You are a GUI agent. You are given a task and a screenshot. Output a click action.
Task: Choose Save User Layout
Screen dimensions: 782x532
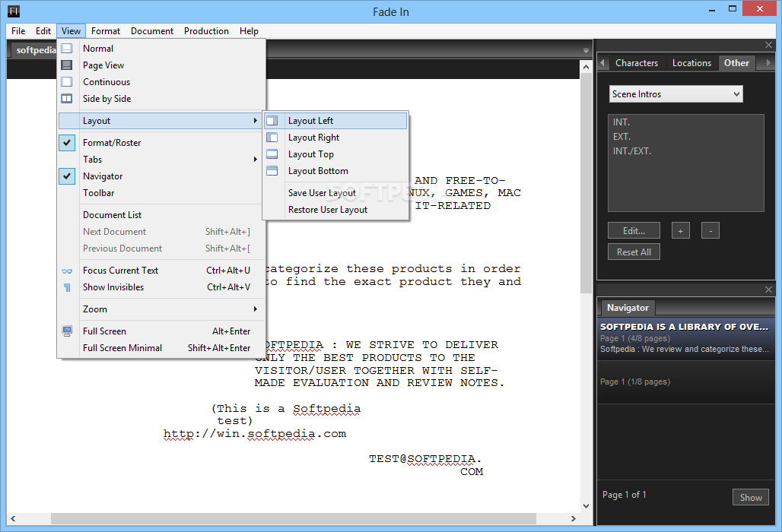click(335, 193)
